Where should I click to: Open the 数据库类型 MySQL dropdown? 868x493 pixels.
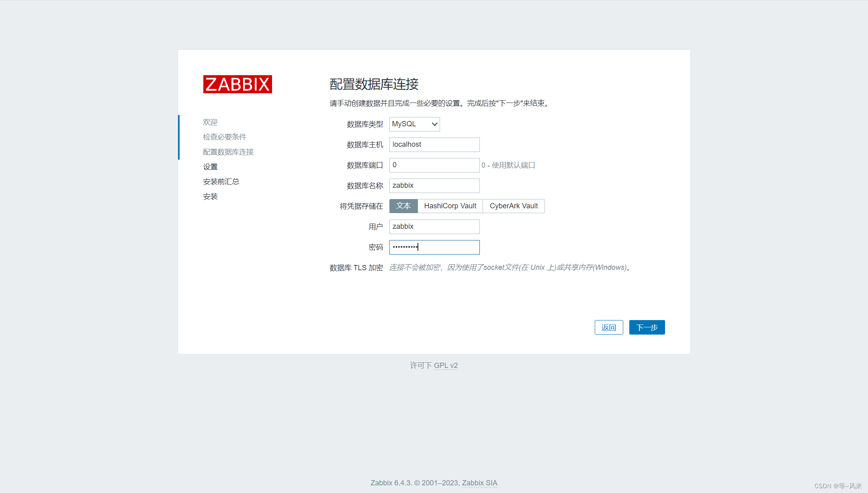[x=414, y=124]
